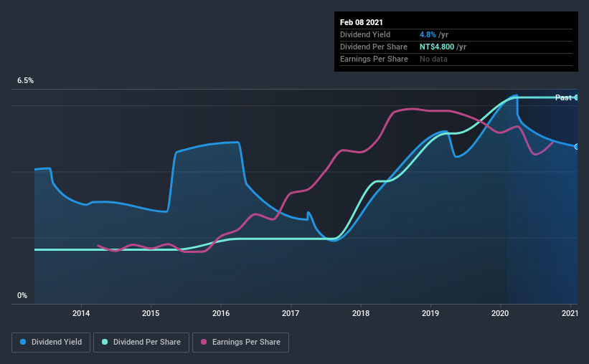Click the NT$4.800 Dividend Per Share value
The width and height of the screenshot is (589, 364).
point(437,47)
